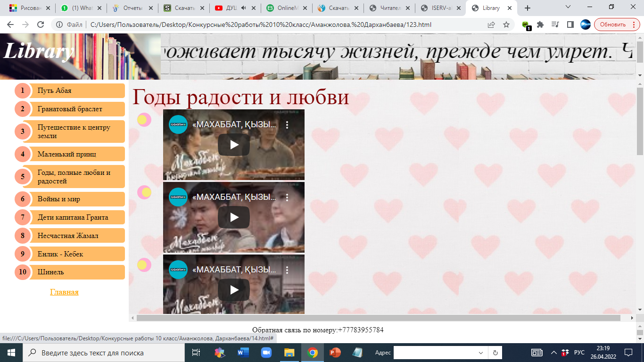Open the Chrome profile avatar

[x=585, y=25]
